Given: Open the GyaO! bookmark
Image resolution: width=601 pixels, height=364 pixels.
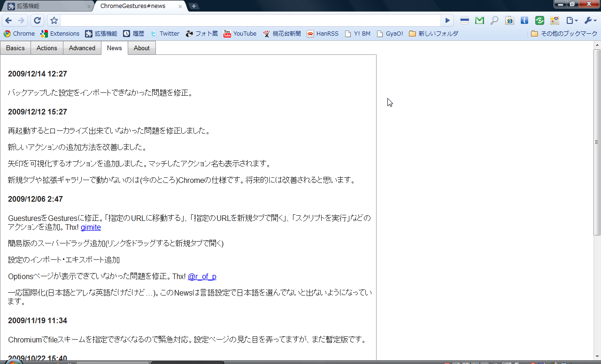Looking at the screenshot, I should click(x=390, y=34).
